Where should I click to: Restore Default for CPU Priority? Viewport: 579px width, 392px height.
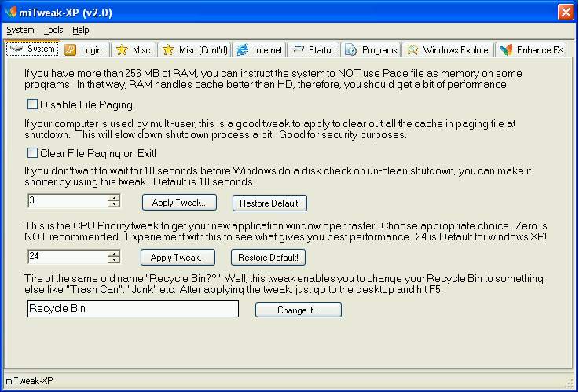click(268, 257)
